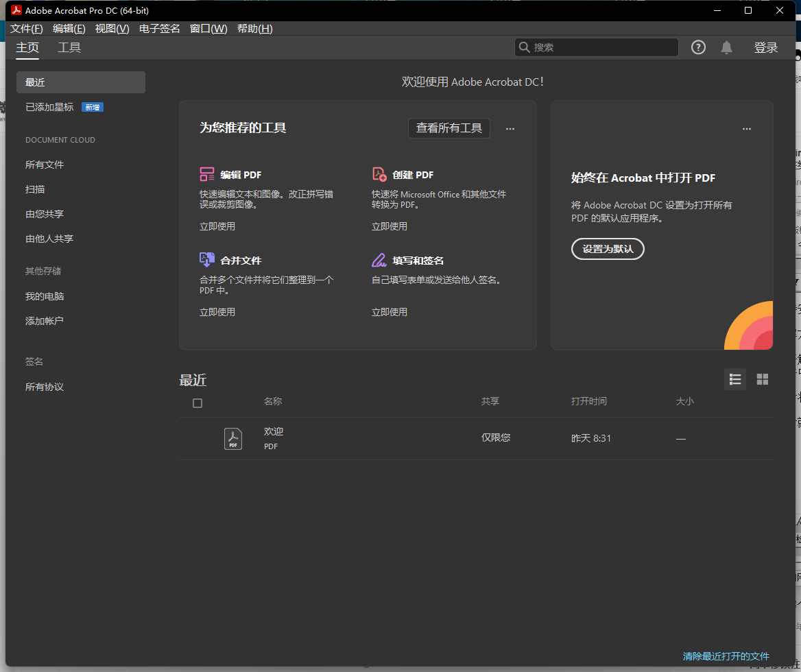This screenshot has width=801, height=672.
Task: Click the 查看所有工具 button
Action: tap(449, 128)
